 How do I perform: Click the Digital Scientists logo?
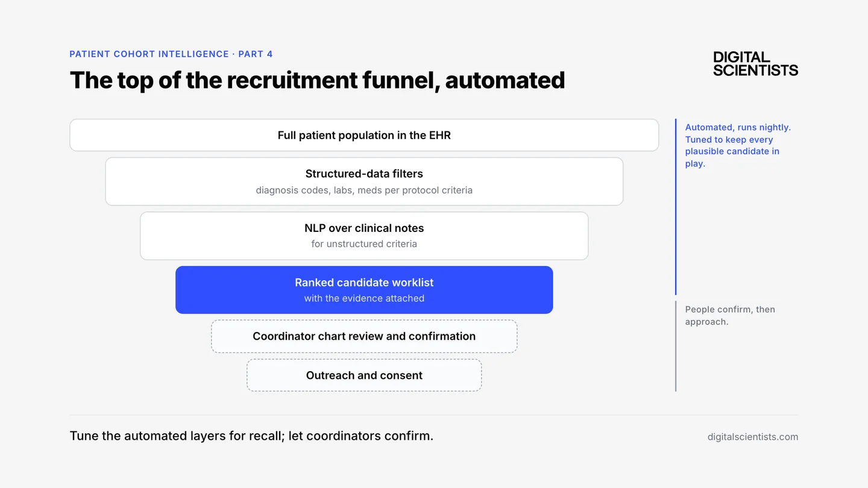coord(755,64)
